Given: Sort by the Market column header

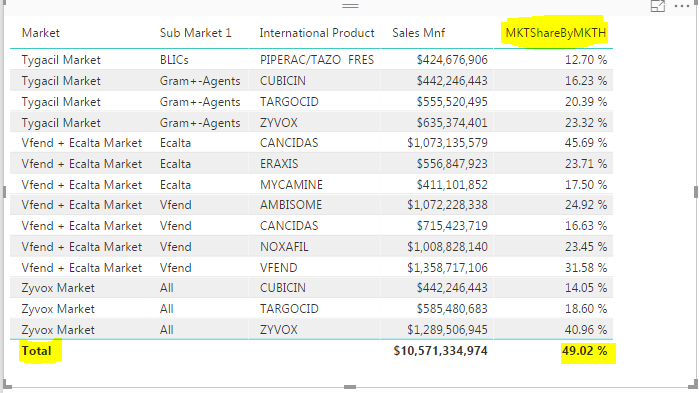Looking at the screenshot, I should click(x=41, y=33).
